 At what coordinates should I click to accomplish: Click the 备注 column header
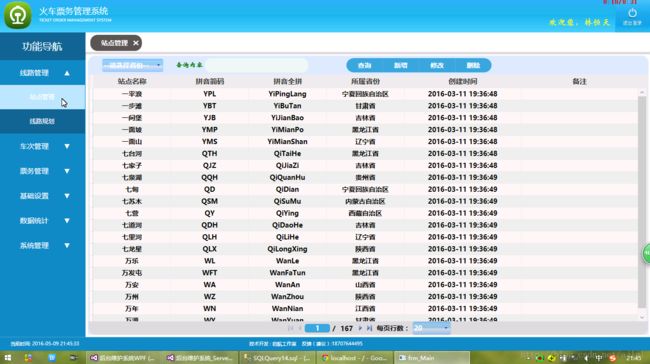579,82
